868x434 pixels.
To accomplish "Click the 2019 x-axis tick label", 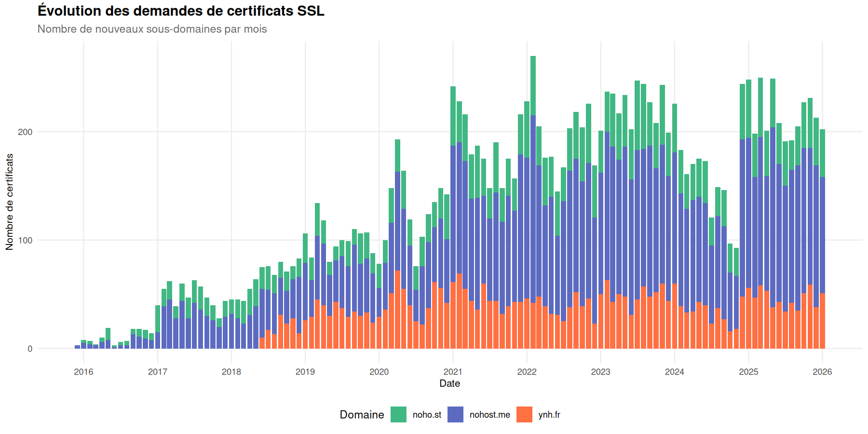I will [305, 372].
